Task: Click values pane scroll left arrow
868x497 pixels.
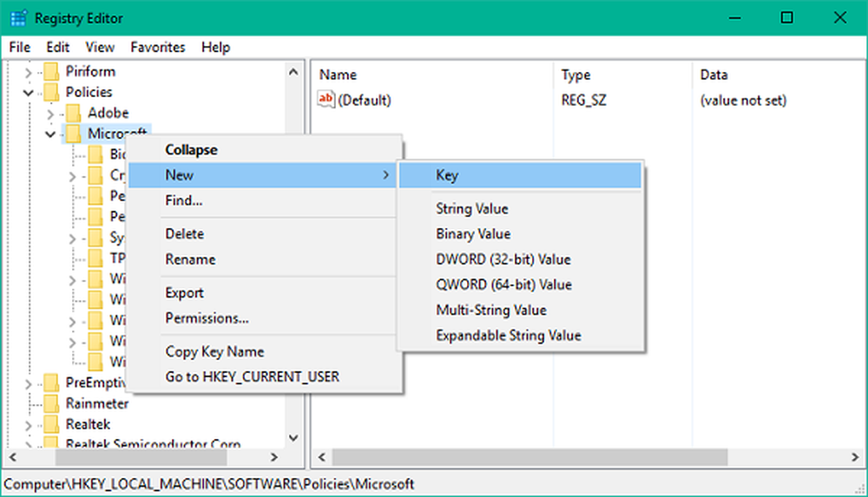Action: coord(322,457)
